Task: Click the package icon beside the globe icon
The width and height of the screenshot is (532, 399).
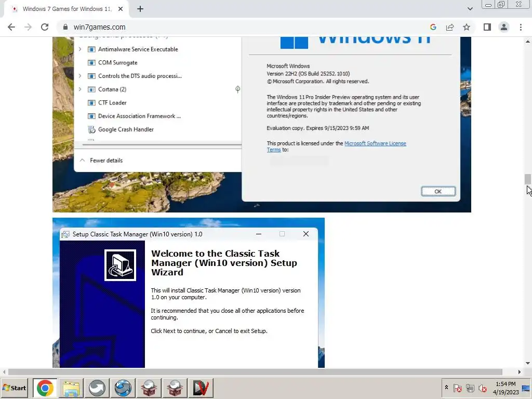Action: pyautogui.click(x=149, y=388)
